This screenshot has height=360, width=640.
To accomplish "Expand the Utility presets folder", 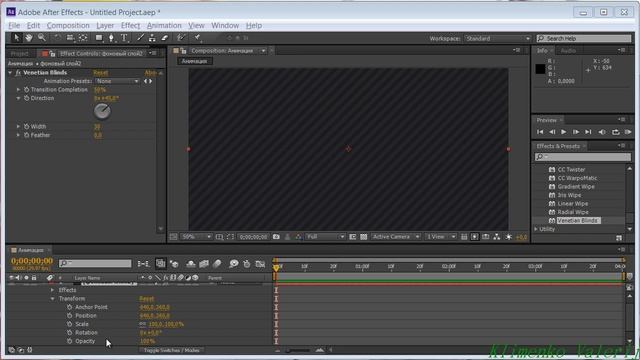I will point(536,229).
